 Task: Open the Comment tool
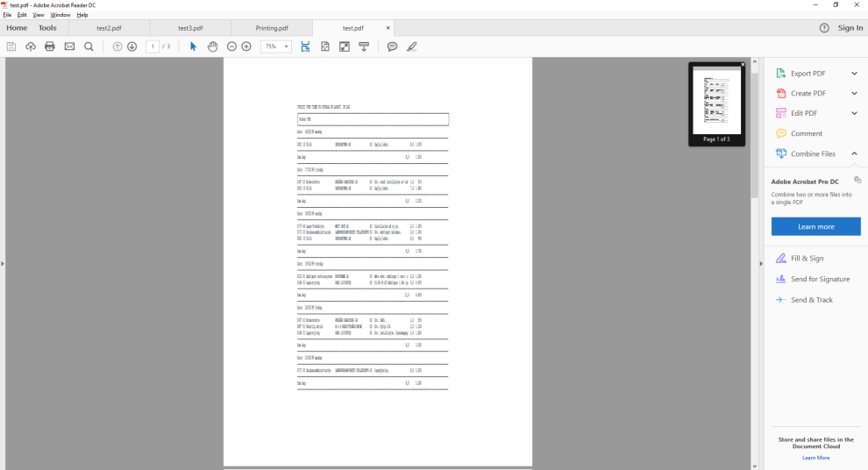pos(806,133)
